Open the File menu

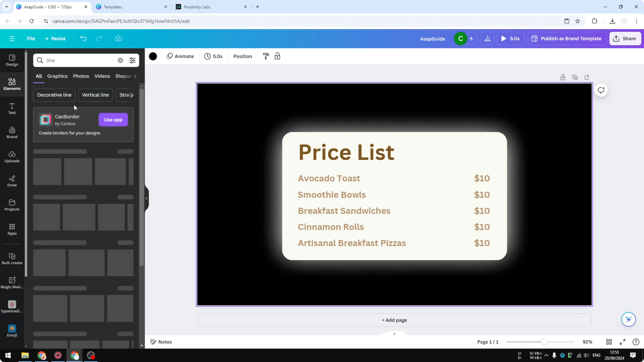pyautogui.click(x=31, y=38)
